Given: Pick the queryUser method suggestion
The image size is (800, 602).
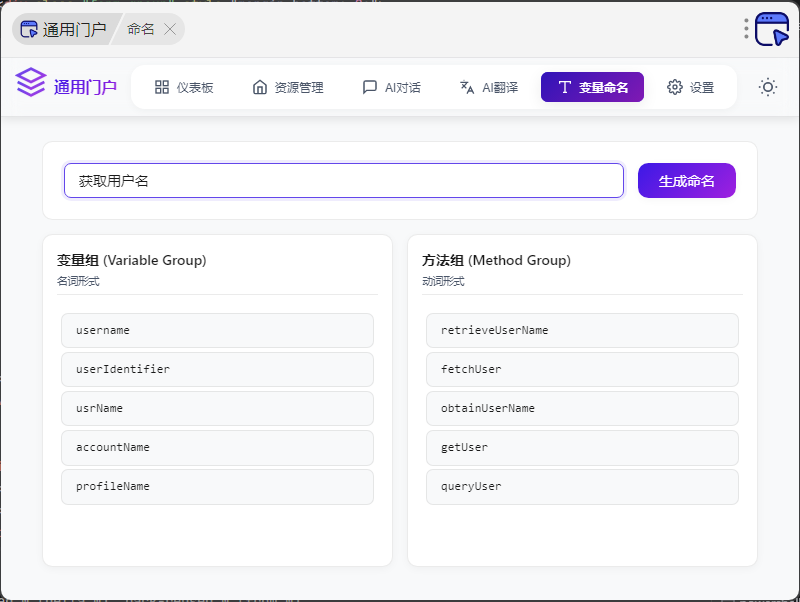Looking at the screenshot, I should click(x=582, y=486).
